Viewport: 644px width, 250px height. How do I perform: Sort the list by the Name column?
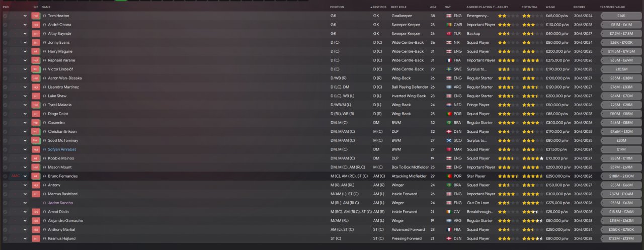pyautogui.click(x=46, y=7)
